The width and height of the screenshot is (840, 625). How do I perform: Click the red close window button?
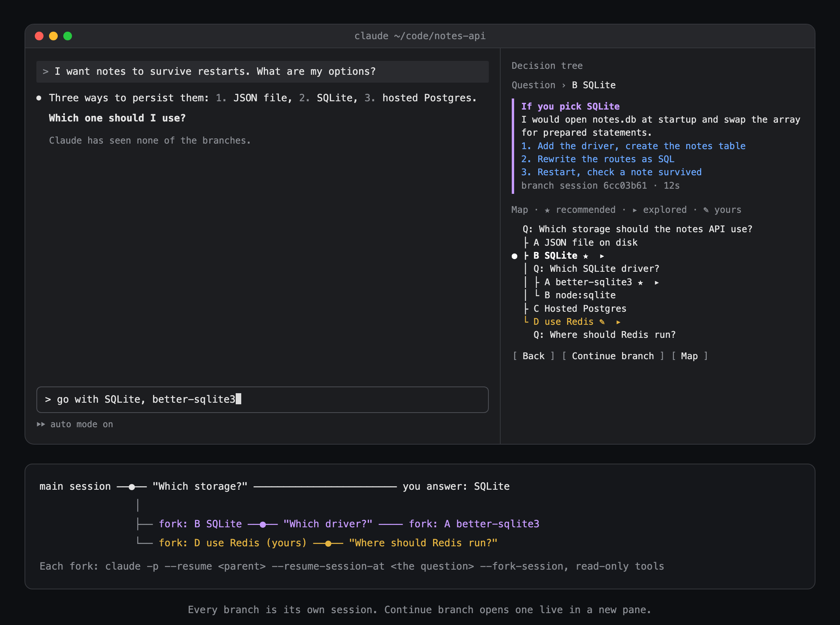tap(39, 36)
